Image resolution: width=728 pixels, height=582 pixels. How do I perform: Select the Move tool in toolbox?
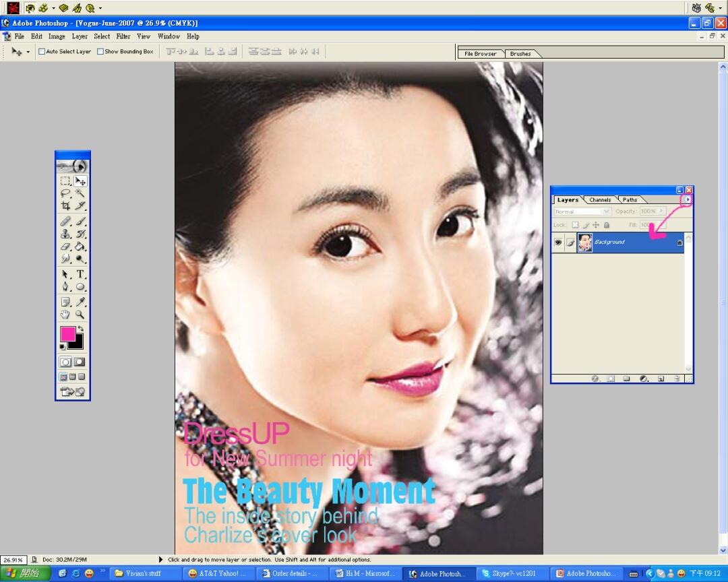pos(80,181)
